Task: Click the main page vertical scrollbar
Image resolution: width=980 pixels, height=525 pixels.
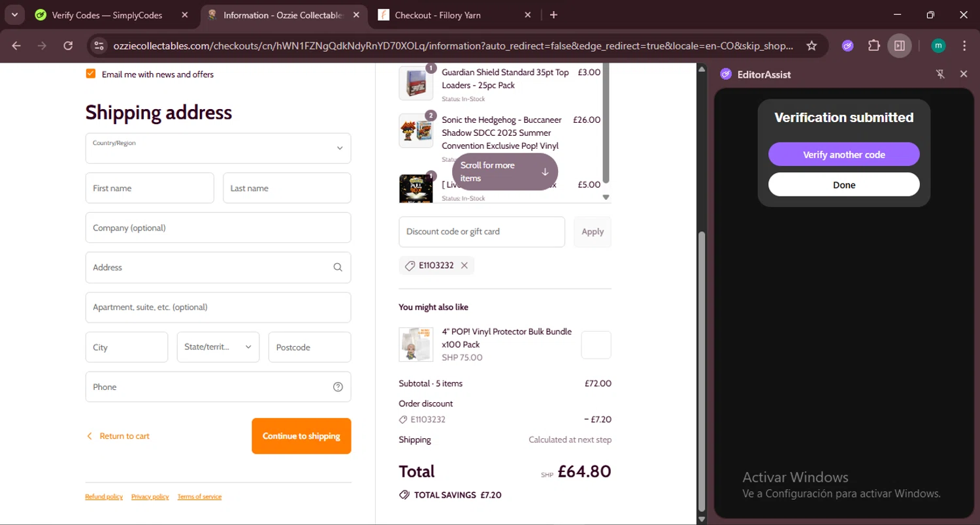Action: 702,372
